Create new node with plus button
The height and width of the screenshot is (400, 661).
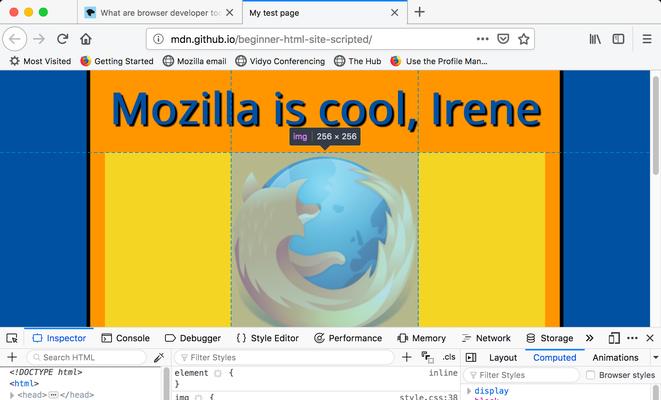[12, 357]
